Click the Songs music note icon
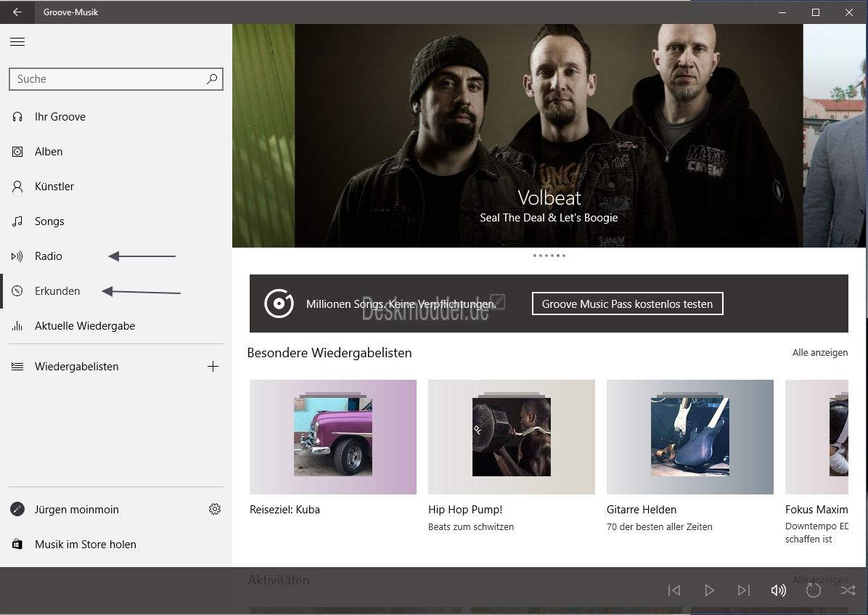This screenshot has height=615, width=868. pos(17,221)
